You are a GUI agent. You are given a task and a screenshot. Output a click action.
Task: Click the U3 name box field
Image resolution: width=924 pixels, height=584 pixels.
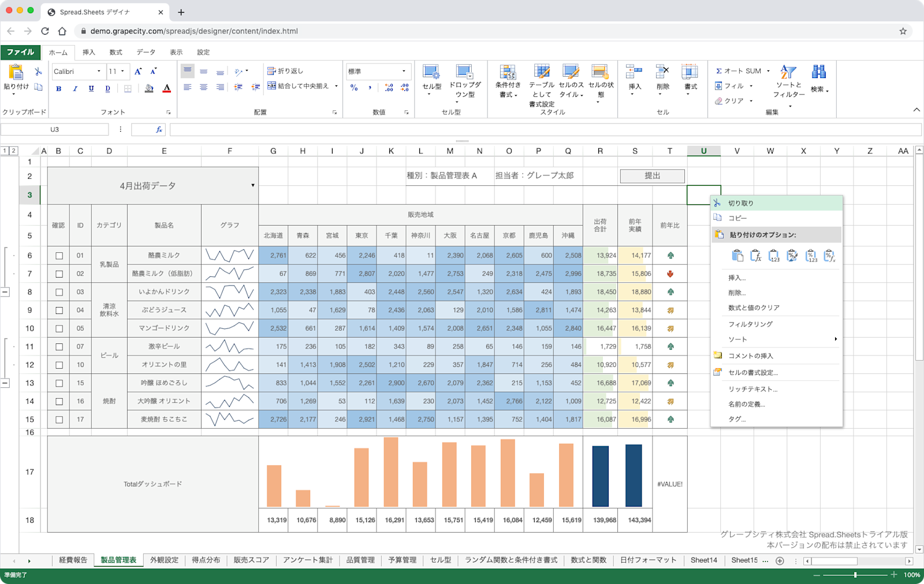[54, 130]
